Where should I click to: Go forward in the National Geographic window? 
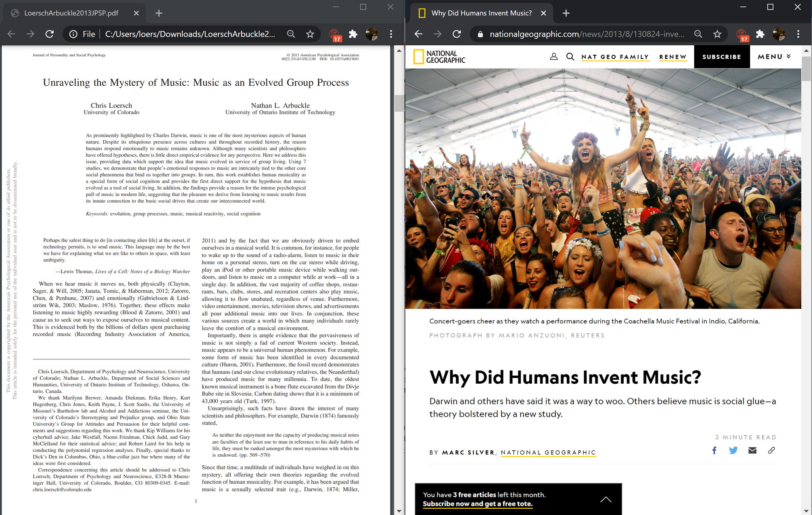point(438,34)
